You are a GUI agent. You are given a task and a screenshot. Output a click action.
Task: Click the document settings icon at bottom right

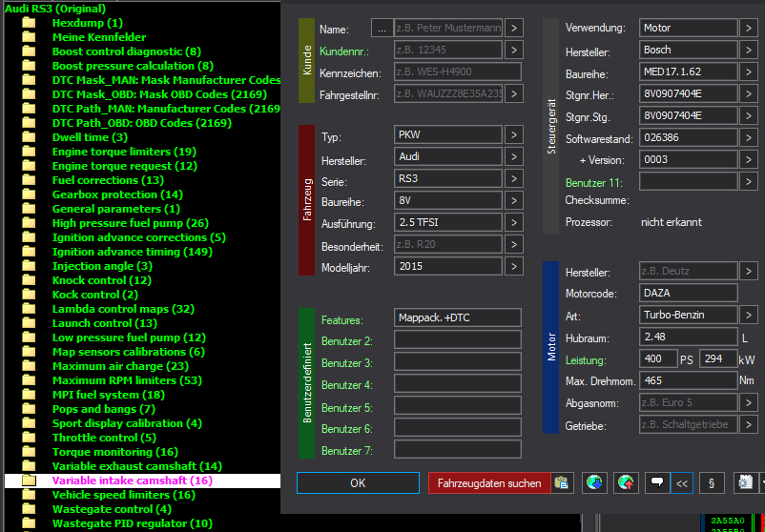746,483
